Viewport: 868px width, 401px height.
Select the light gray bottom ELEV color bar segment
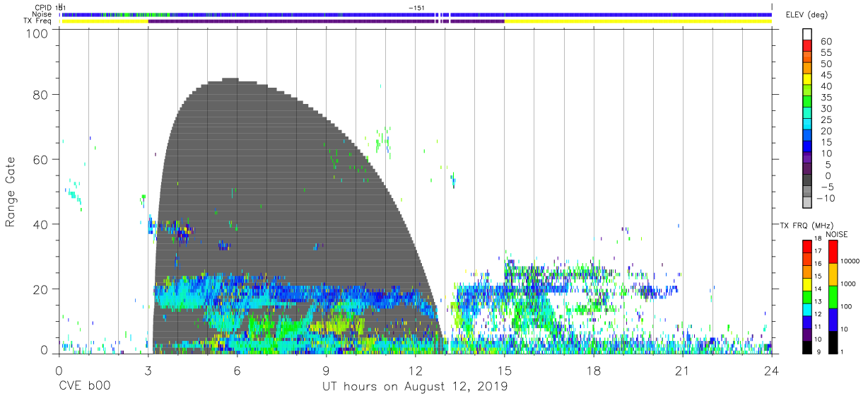coord(807,203)
